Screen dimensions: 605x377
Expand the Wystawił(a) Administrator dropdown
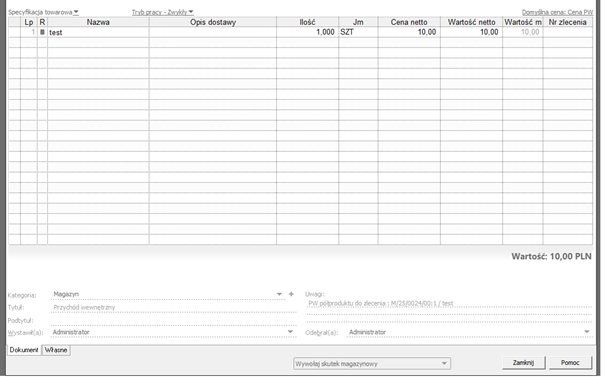tap(291, 332)
